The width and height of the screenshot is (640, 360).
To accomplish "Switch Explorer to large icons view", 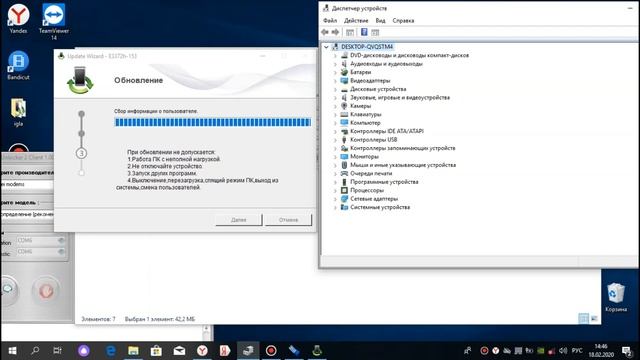I will (x=594, y=318).
